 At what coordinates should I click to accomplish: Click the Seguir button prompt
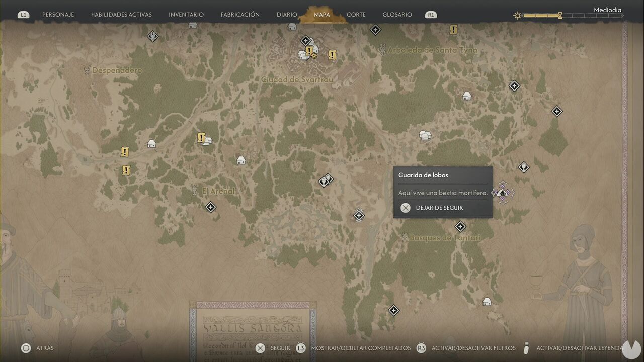[272, 348]
